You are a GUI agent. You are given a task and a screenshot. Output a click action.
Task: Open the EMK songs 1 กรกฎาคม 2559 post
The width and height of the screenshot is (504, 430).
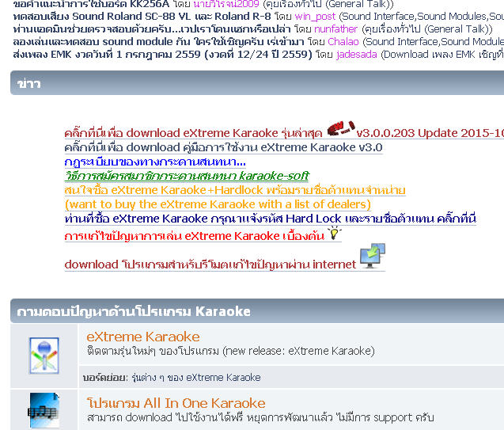pyautogui.click(x=163, y=55)
